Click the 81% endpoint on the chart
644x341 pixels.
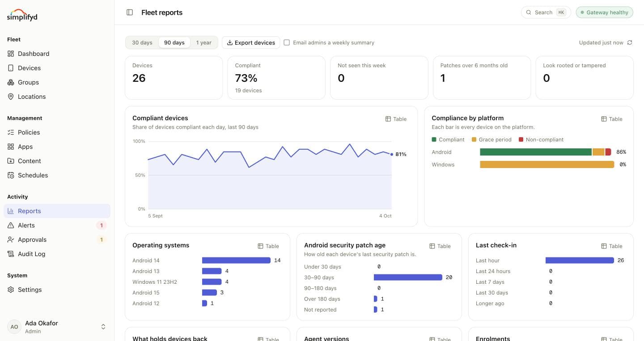pos(392,154)
